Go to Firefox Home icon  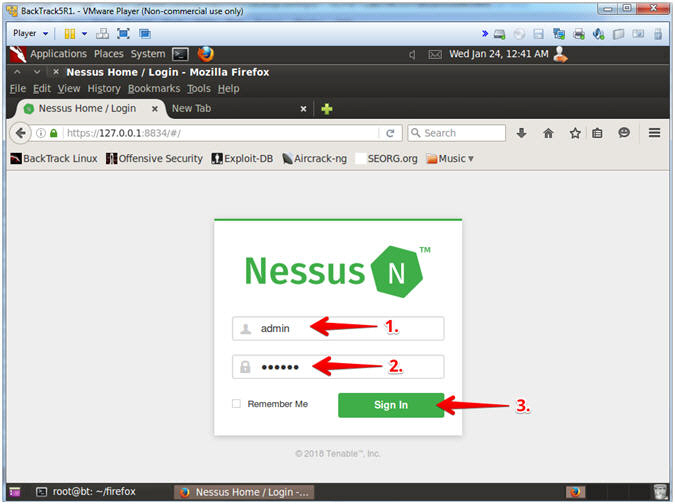pos(548,133)
